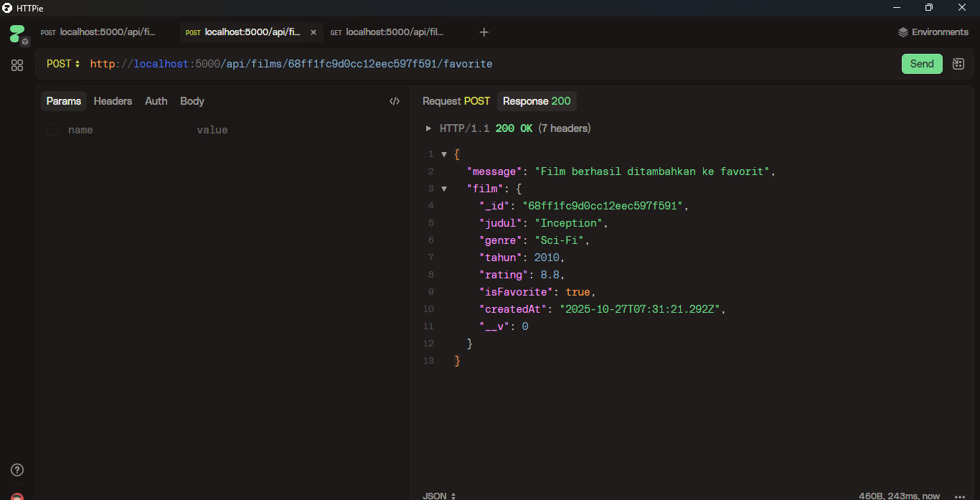Open the three-dots menu at bottom right
The height and width of the screenshot is (500, 980).
960,496
